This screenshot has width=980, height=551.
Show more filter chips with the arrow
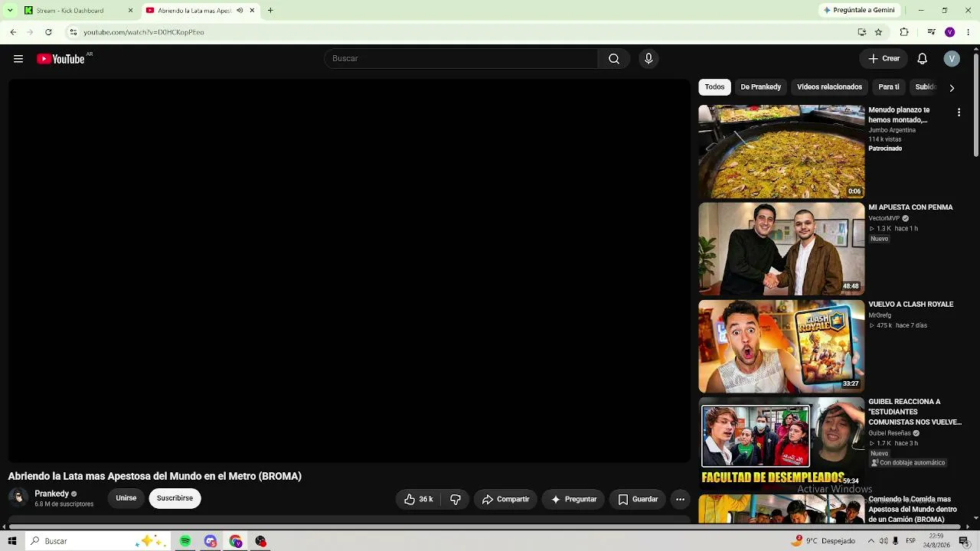coord(952,88)
